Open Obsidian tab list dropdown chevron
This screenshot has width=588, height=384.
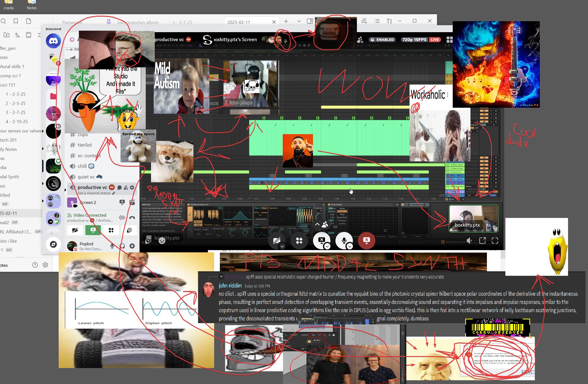point(299,21)
